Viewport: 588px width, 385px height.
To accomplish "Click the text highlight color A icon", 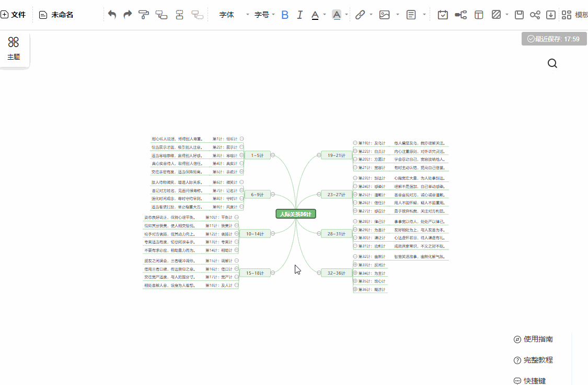I will pos(337,15).
